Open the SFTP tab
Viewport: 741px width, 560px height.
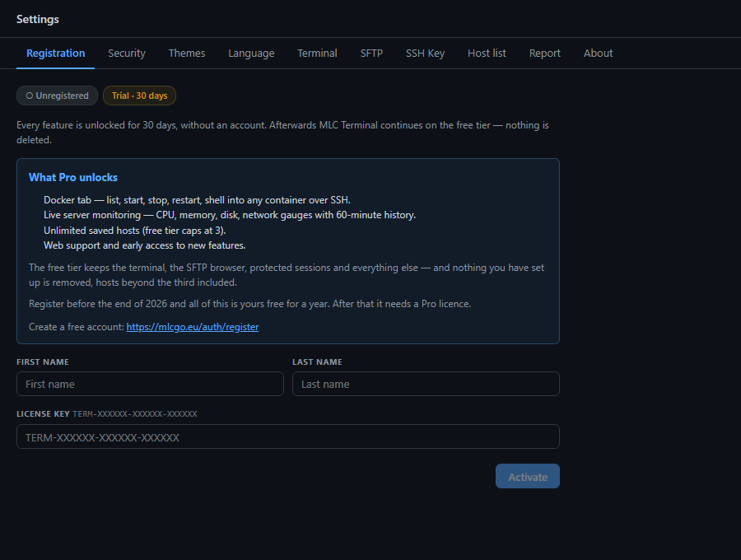tap(371, 53)
